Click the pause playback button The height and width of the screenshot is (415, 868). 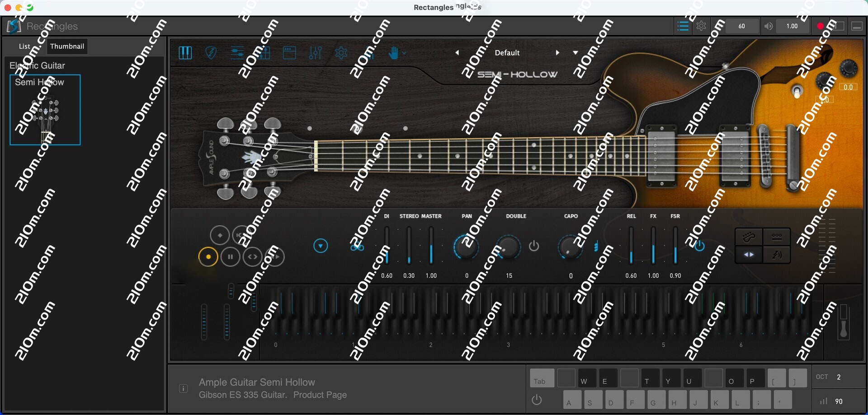click(231, 257)
